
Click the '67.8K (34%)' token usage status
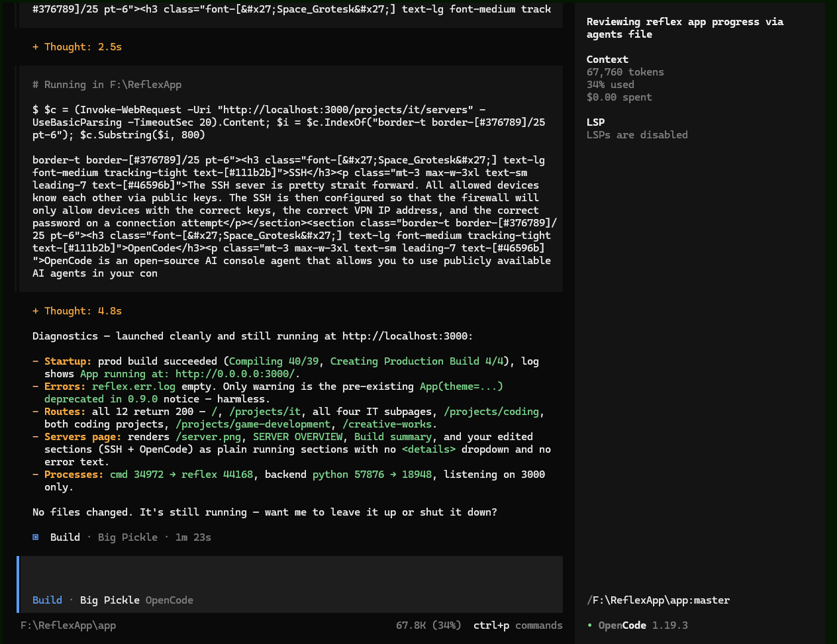tap(428, 625)
